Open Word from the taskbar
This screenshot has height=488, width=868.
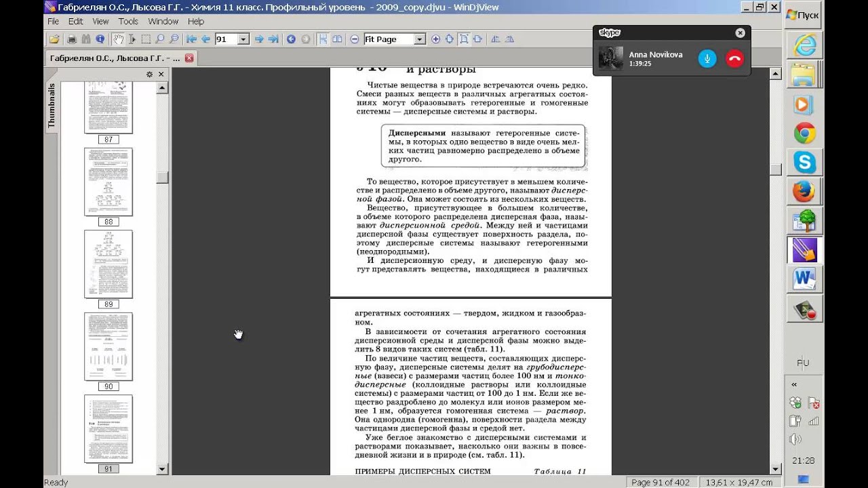point(804,279)
